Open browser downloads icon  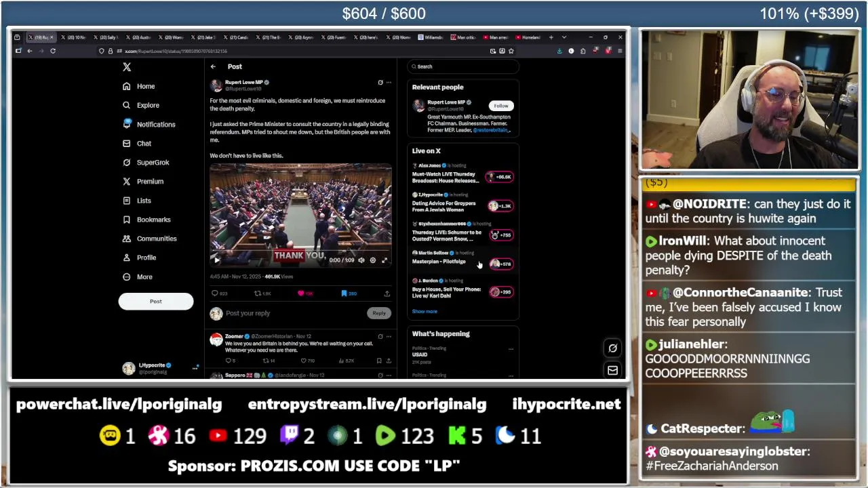[559, 51]
